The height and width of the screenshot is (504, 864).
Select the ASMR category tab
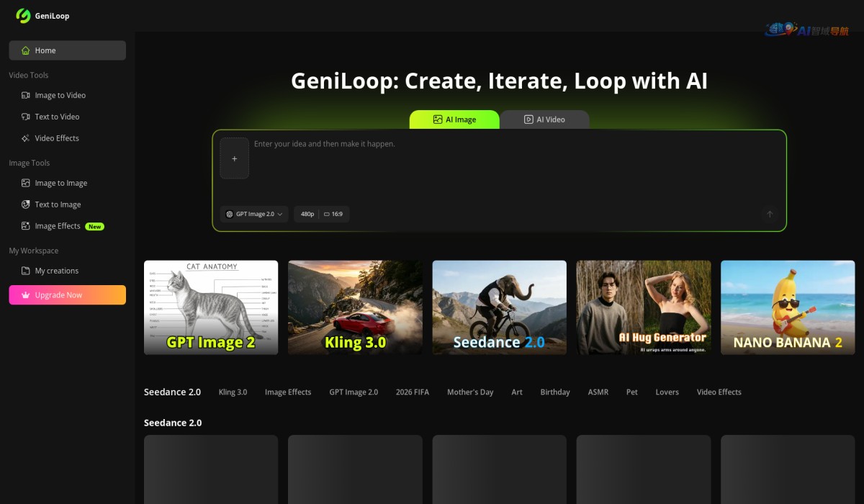coord(598,392)
